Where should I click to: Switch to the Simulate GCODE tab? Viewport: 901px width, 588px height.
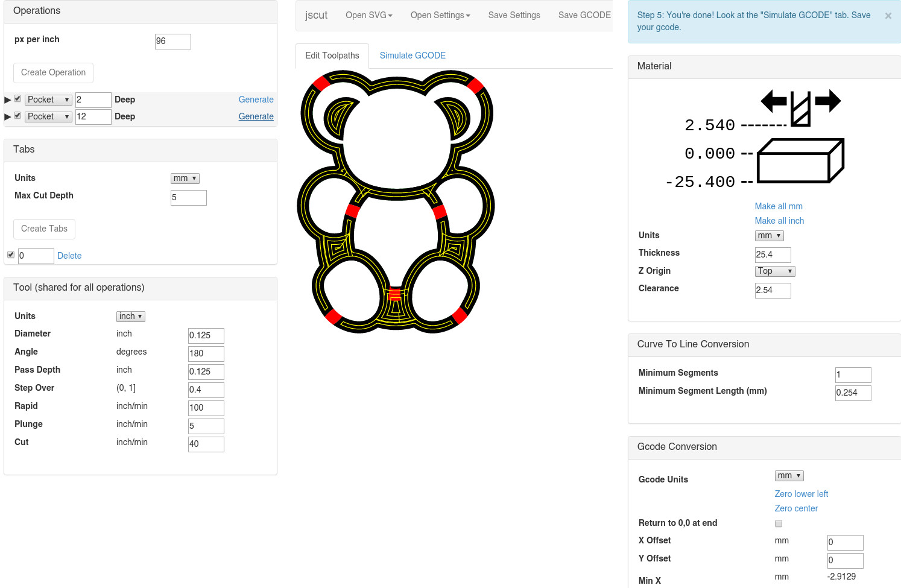click(413, 55)
